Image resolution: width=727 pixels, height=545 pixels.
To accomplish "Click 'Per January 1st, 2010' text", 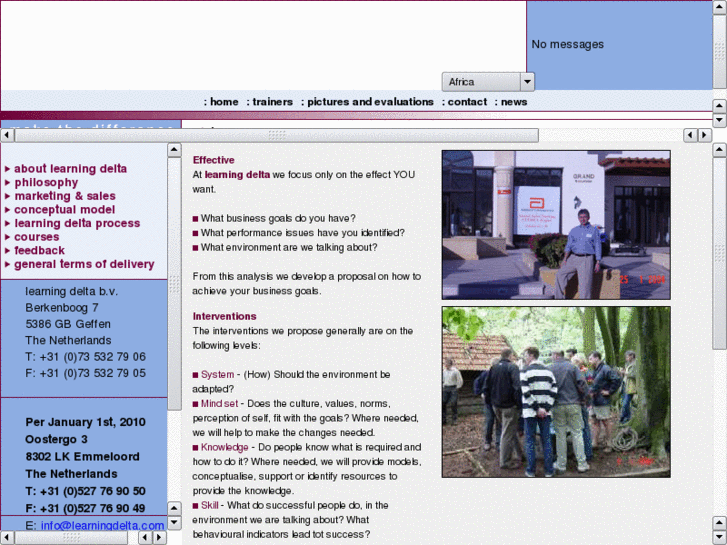I will tap(85, 422).
